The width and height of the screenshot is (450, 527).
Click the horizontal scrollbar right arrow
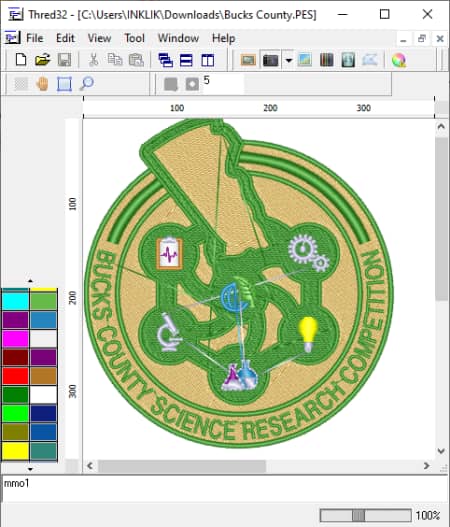point(426,466)
